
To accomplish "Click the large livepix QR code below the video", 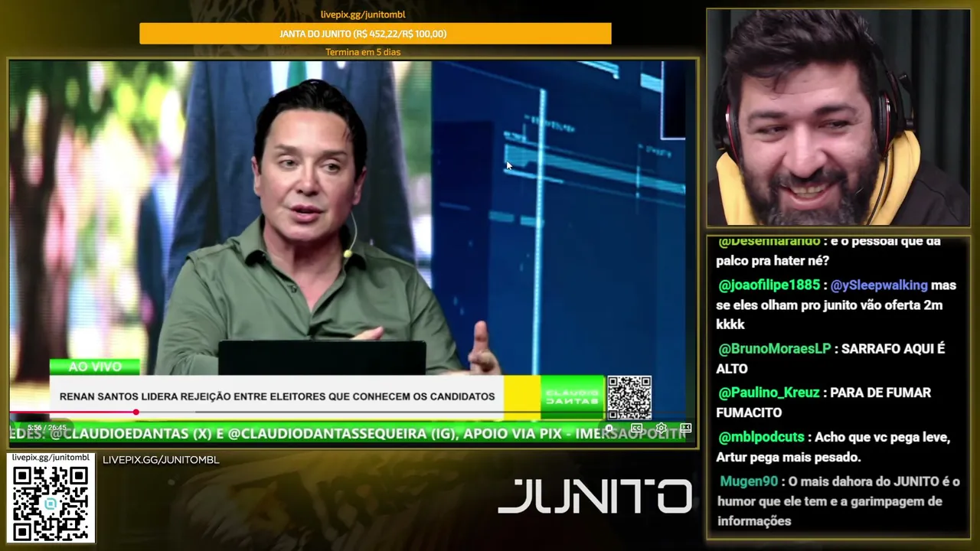I will click(x=51, y=504).
